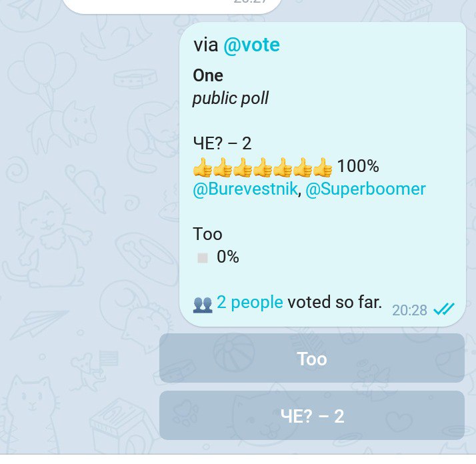
Task: Open the @vote bot link
Action: tap(251, 45)
